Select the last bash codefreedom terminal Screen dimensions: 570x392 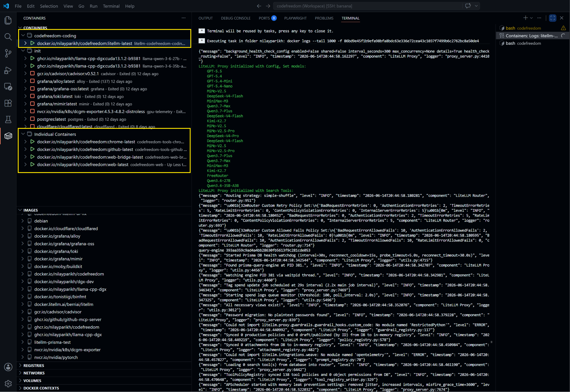coord(532,43)
